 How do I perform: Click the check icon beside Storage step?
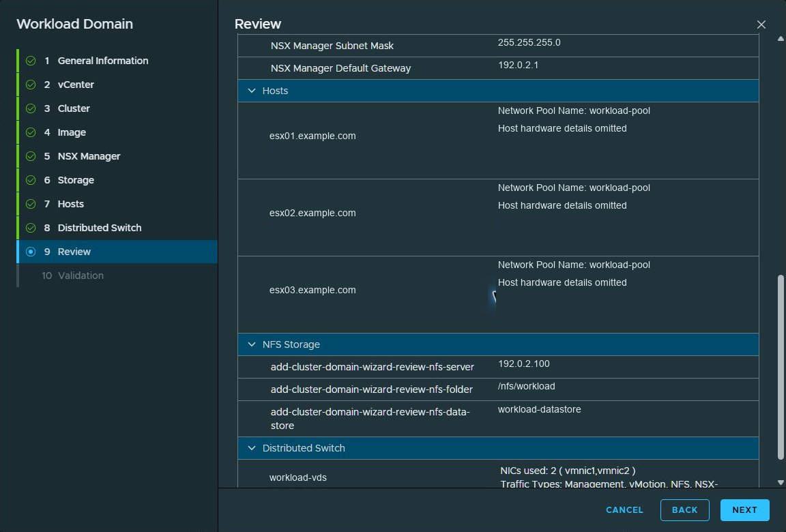click(x=31, y=180)
